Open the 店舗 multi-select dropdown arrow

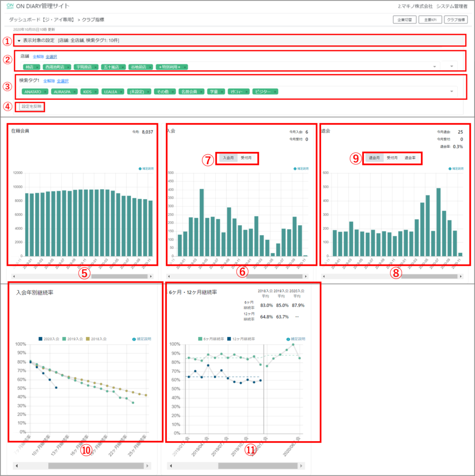[451, 66]
